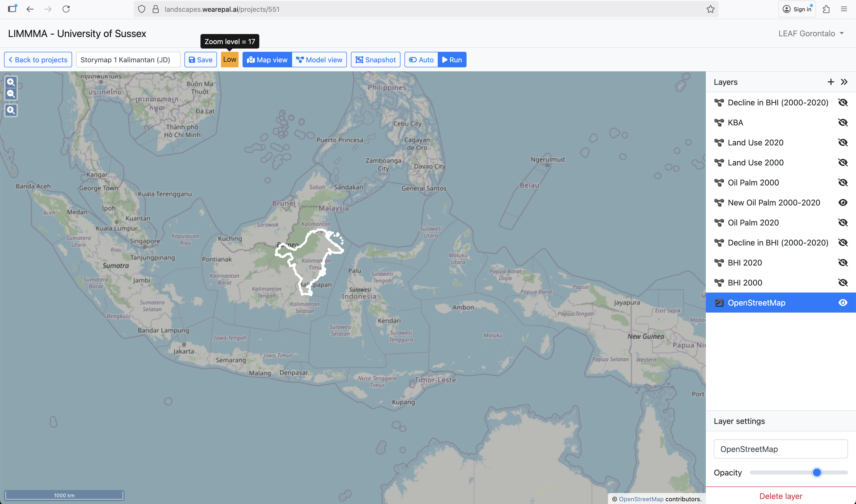Image resolution: width=856 pixels, height=504 pixels.
Task: Reload the page with browser refresh icon
Action: click(66, 9)
